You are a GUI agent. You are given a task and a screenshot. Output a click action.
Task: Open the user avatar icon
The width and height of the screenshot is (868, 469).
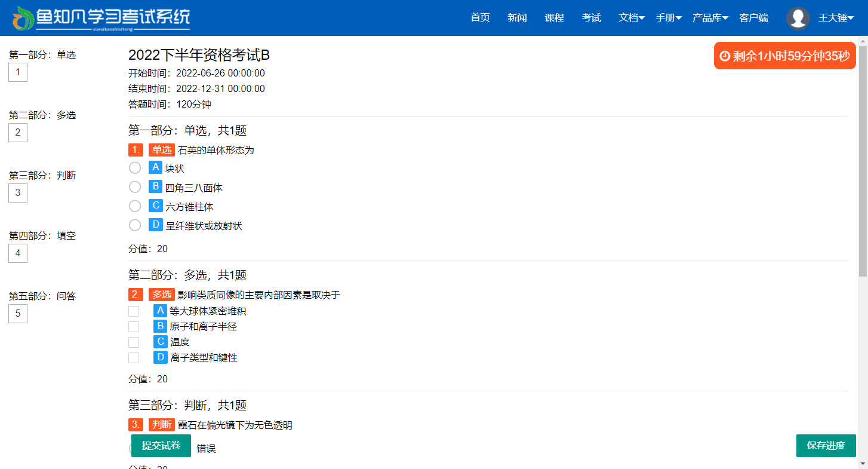point(798,18)
